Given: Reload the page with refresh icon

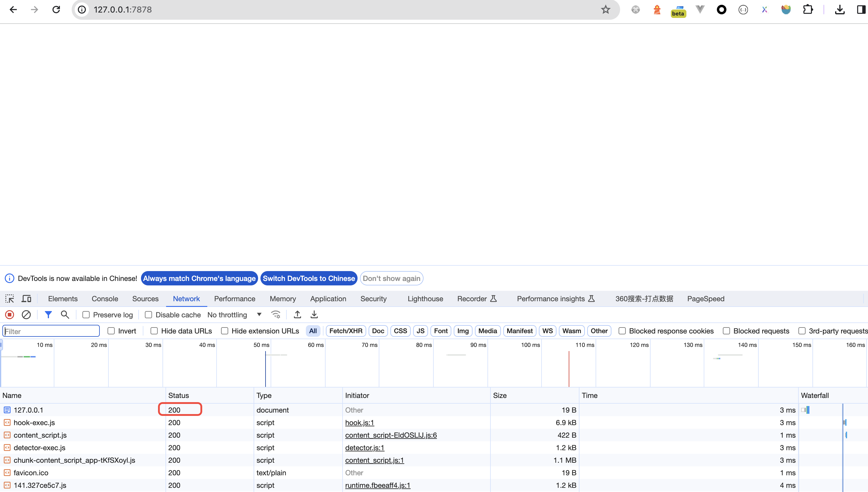Looking at the screenshot, I should (56, 10).
